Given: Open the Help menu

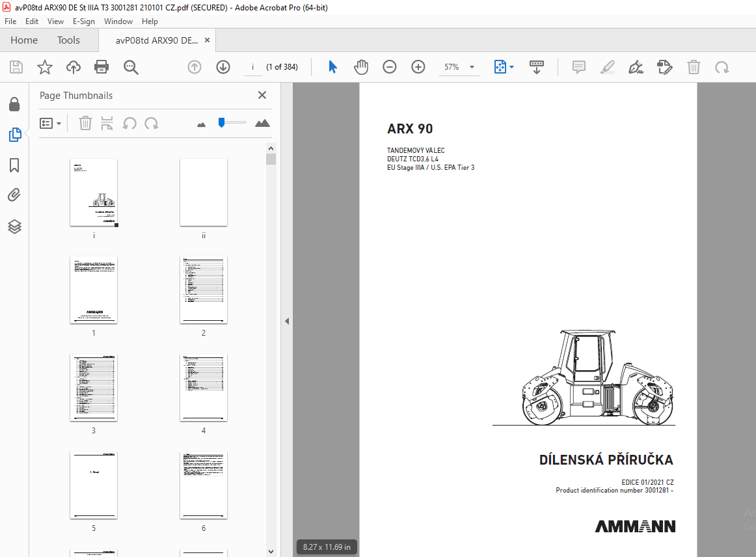Looking at the screenshot, I should [x=150, y=21].
